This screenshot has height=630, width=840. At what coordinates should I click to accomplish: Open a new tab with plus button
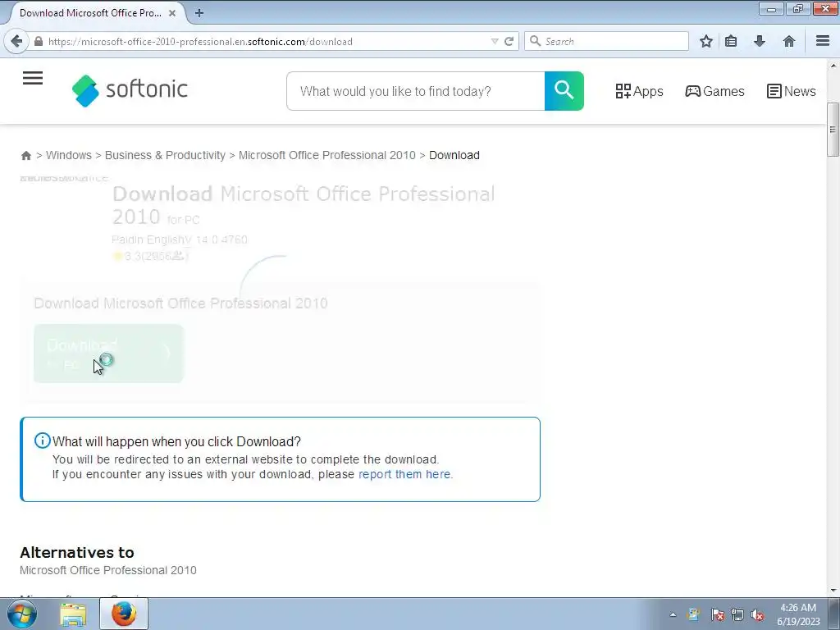(199, 13)
